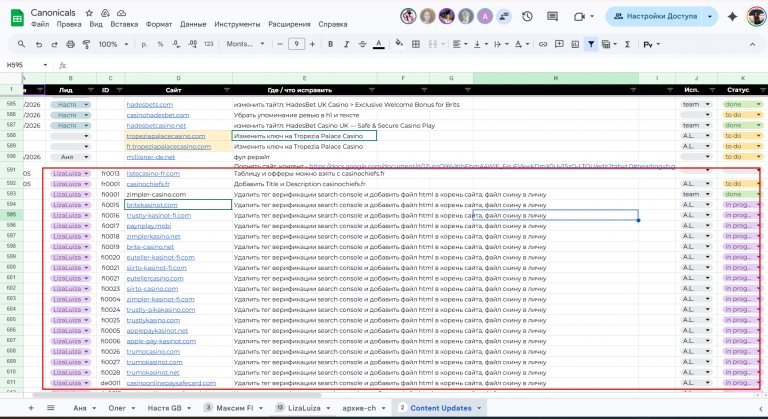Open the fill color picker
The height and width of the screenshot is (419, 768).
click(x=399, y=44)
